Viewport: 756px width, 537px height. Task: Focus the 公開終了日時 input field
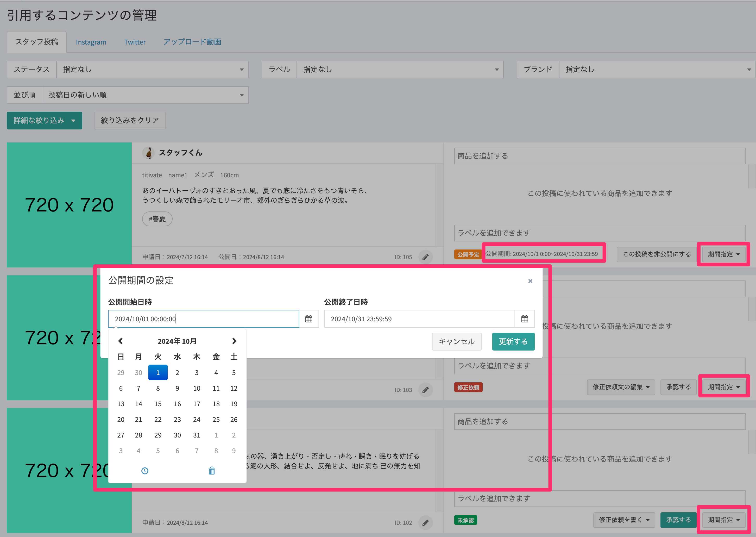419,319
